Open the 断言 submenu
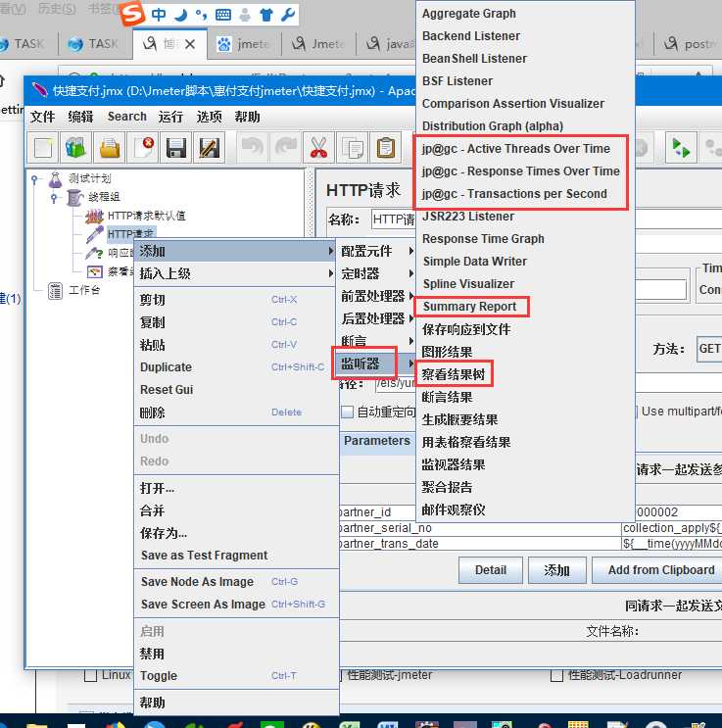Screen dimensions: 722x728 coord(377,341)
